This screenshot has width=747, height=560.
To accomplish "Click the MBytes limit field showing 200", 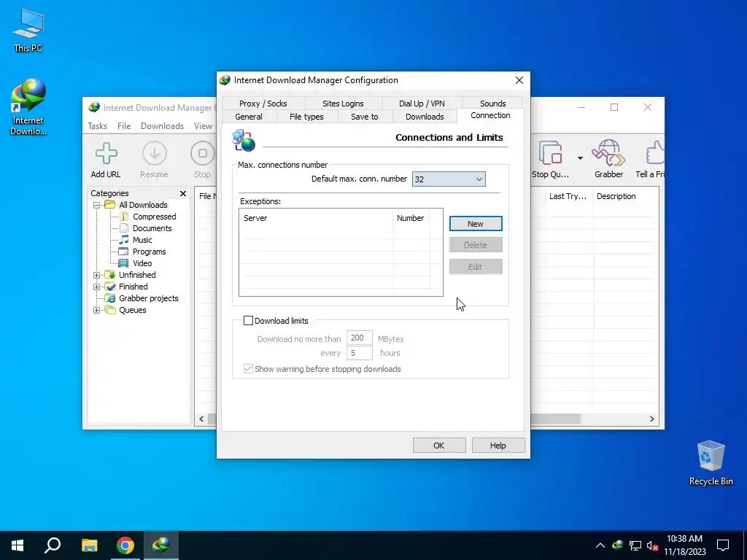I will (x=359, y=338).
